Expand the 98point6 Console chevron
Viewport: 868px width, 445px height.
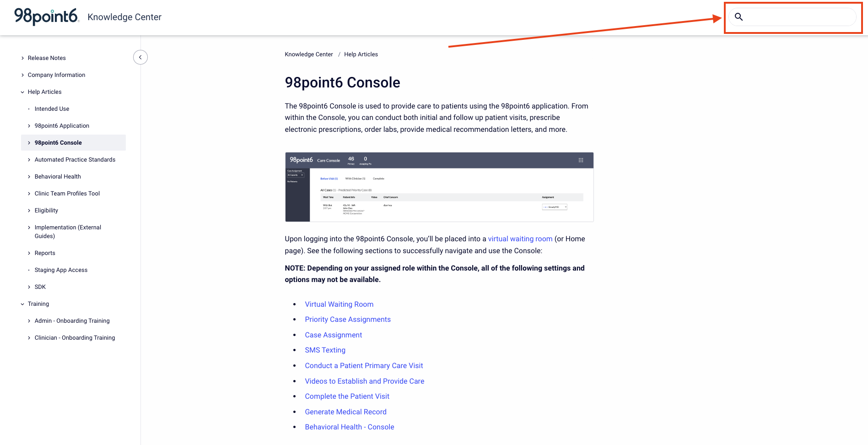point(29,143)
